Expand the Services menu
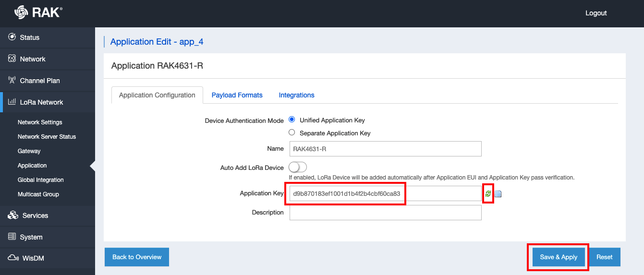644x275 pixels. [48, 215]
